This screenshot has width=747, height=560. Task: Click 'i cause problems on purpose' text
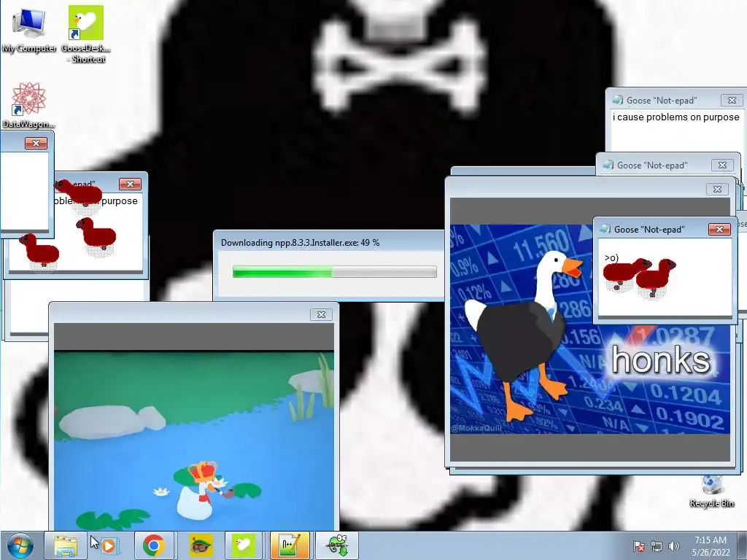(676, 117)
